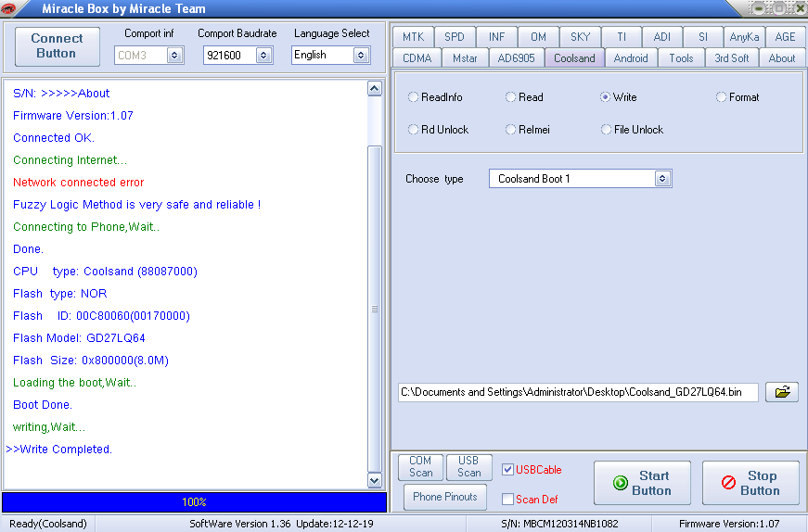Click the 'Network connected error' log line

[x=78, y=183]
